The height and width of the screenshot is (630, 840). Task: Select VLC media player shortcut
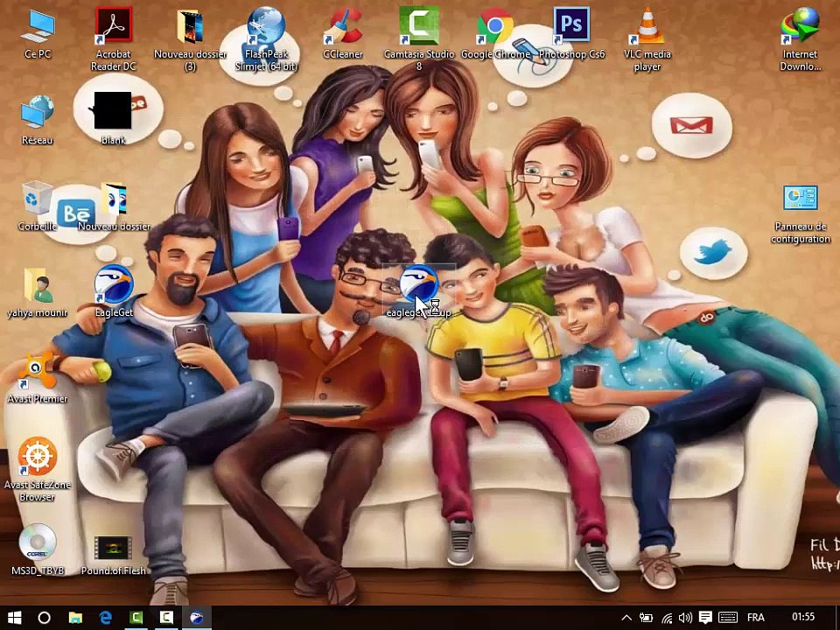click(x=647, y=38)
